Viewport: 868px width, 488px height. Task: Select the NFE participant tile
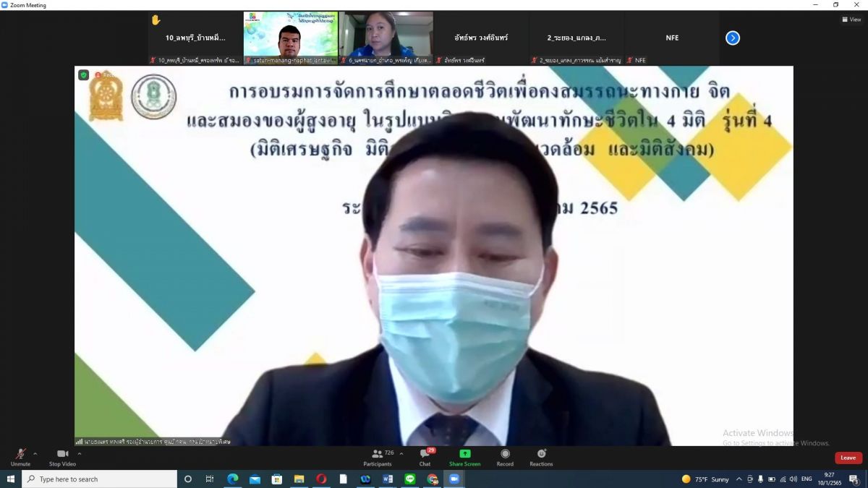click(672, 38)
